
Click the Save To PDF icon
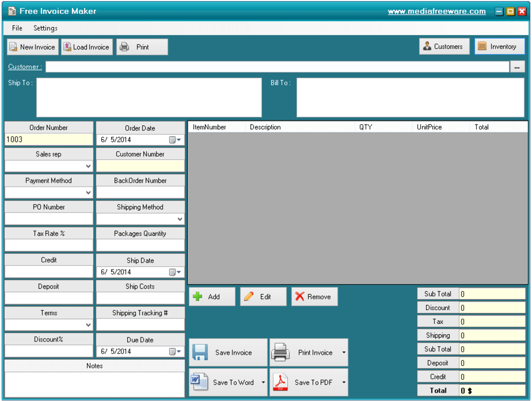pyautogui.click(x=280, y=382)
